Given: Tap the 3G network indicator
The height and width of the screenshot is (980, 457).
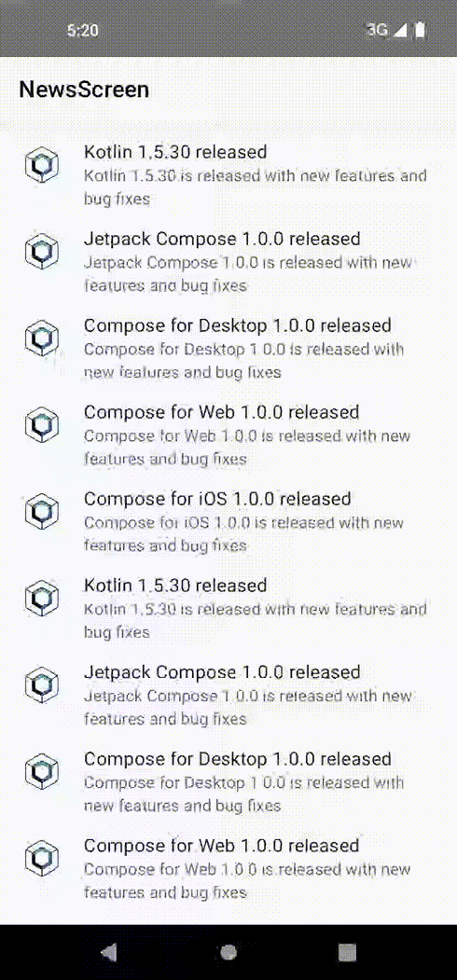Looking at the screenshot, I should pos(377,30).
